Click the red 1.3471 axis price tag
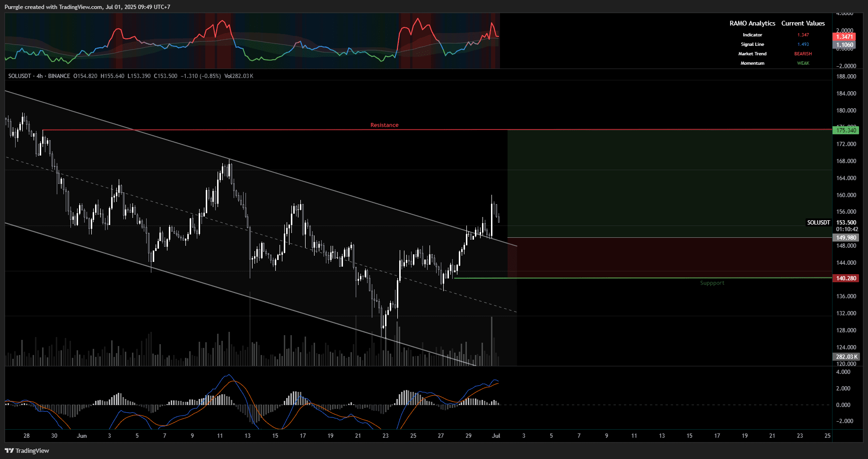The height and width of the screenshot is (459, 868). [x=844, y=37]
